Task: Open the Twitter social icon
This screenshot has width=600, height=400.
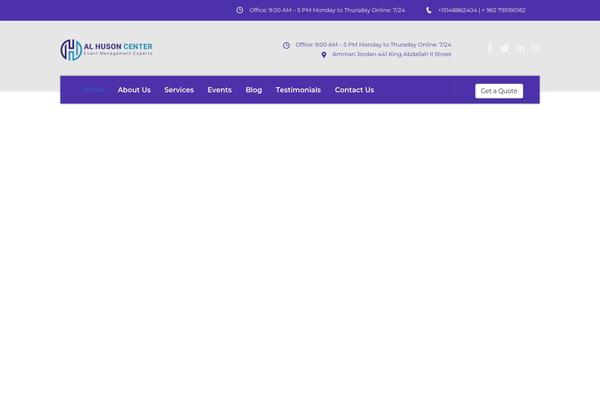Action: (505, 49)
